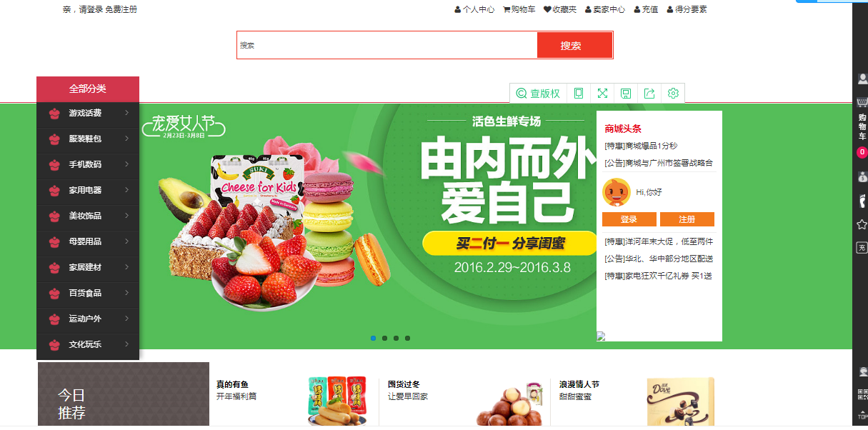The image size is (868, 430).
Task: Click the orange 登录 login button
Action: (629, 219)
